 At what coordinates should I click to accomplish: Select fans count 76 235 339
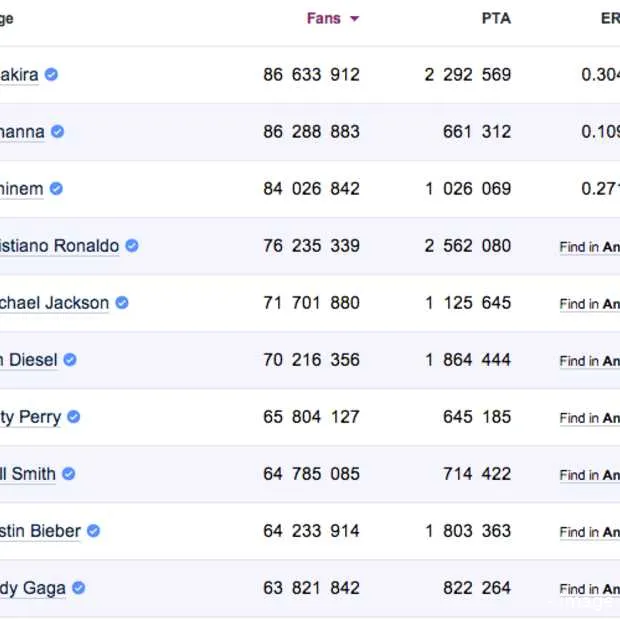312,246
